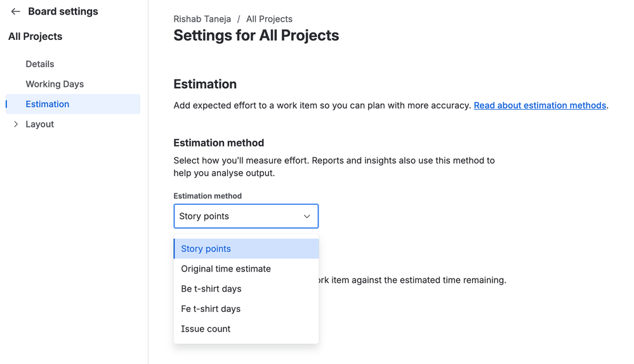Select Estimation in the sidebar
This screenshot has height=364, width=634.
[48, 104]
